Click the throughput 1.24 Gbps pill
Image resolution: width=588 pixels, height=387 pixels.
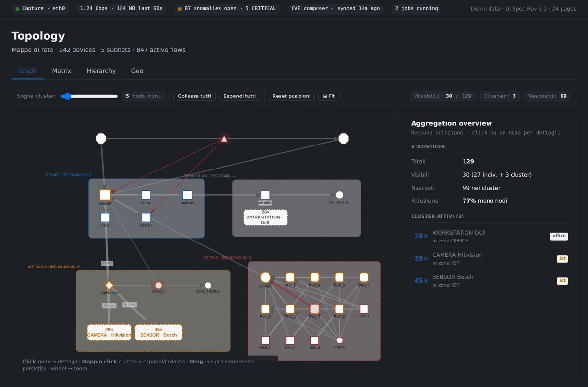click(121, 9)
